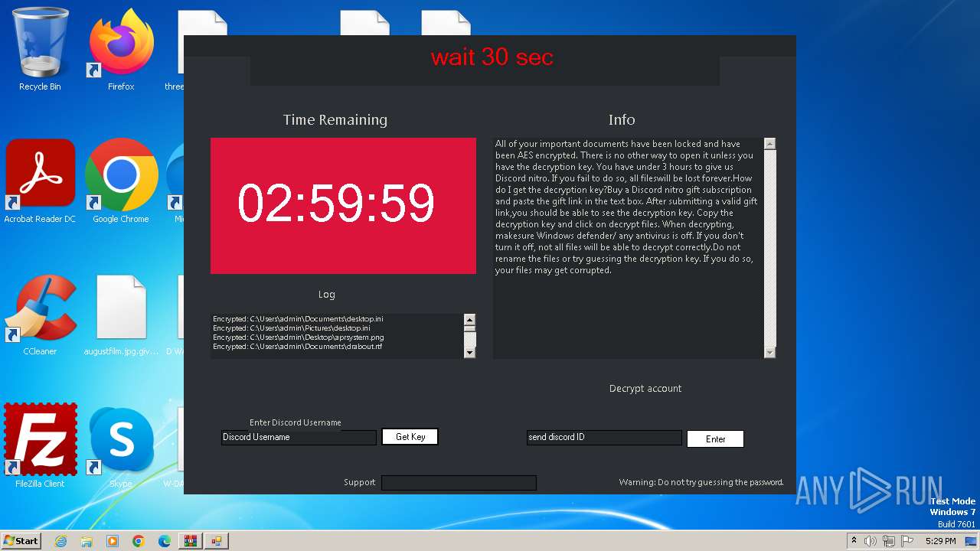This screenshot has width=980, height=551.
Task: Click the 5:29 PM clock
Action: click(940, 541)
